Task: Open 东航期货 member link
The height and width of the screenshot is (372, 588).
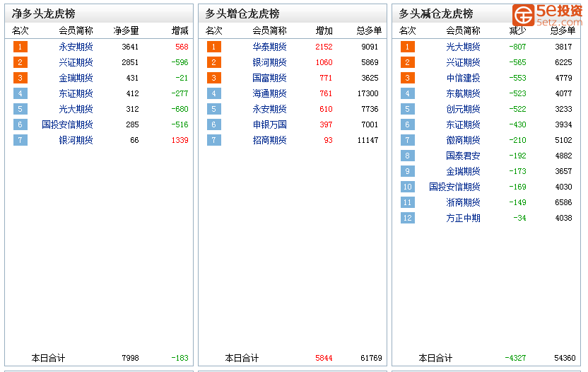Action: pyautogui.click(x=463, y=93)
